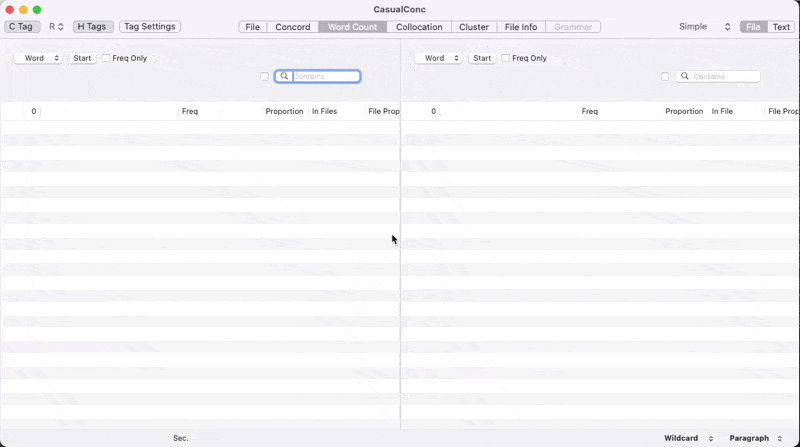Select the File Info tab
This screenshot has height=447, width=800.
tap(521, 27)
